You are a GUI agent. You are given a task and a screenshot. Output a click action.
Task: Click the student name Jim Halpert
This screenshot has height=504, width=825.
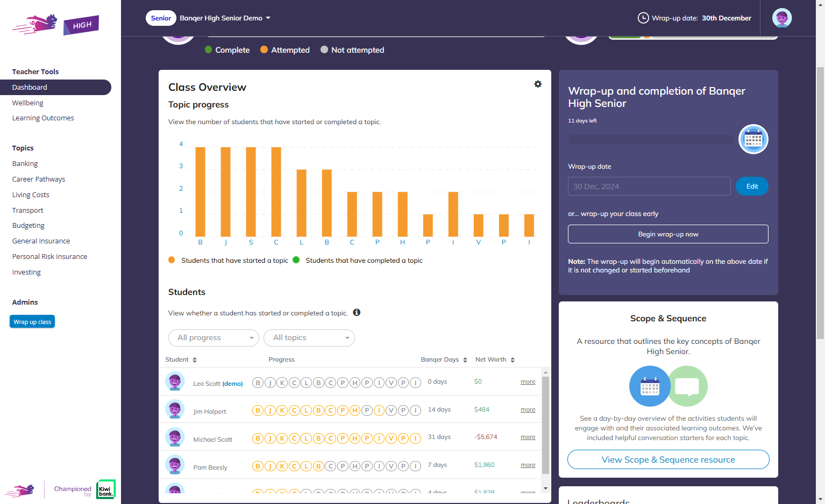(210, 412)
